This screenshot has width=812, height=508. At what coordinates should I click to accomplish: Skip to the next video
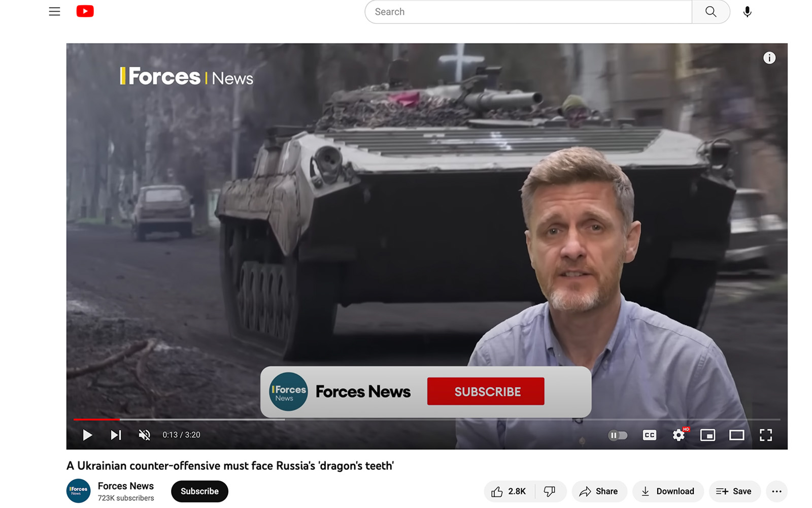click(x=115, y=435)
